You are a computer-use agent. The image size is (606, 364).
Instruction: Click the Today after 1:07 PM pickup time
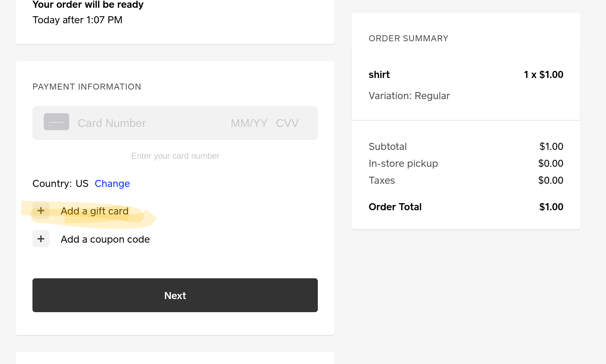[78, 20]
